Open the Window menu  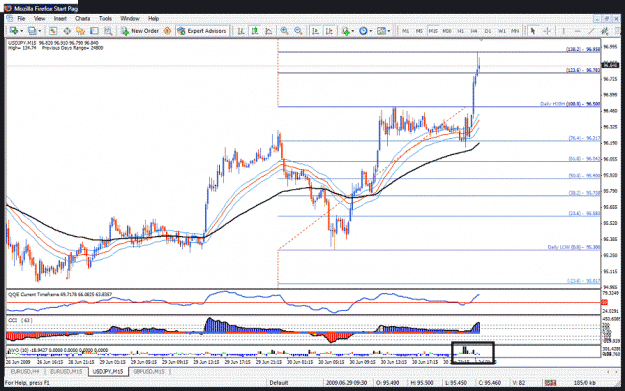click(x=130, y=18)
